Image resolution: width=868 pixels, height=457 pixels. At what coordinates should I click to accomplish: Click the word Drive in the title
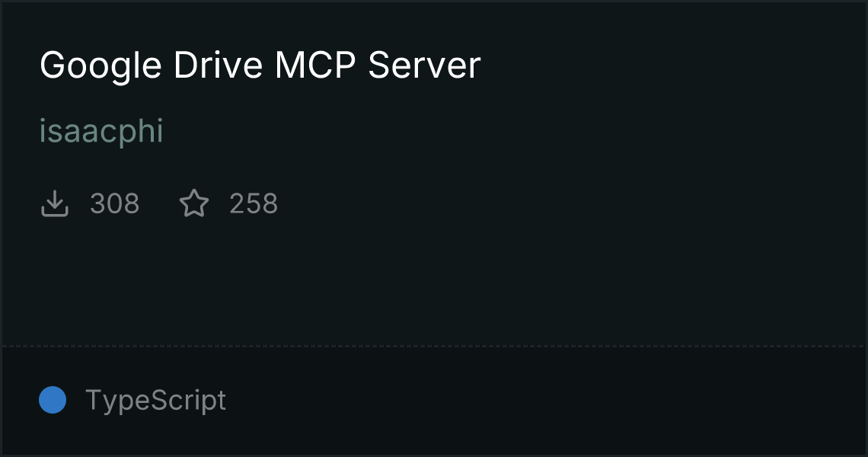pos(218,66)
